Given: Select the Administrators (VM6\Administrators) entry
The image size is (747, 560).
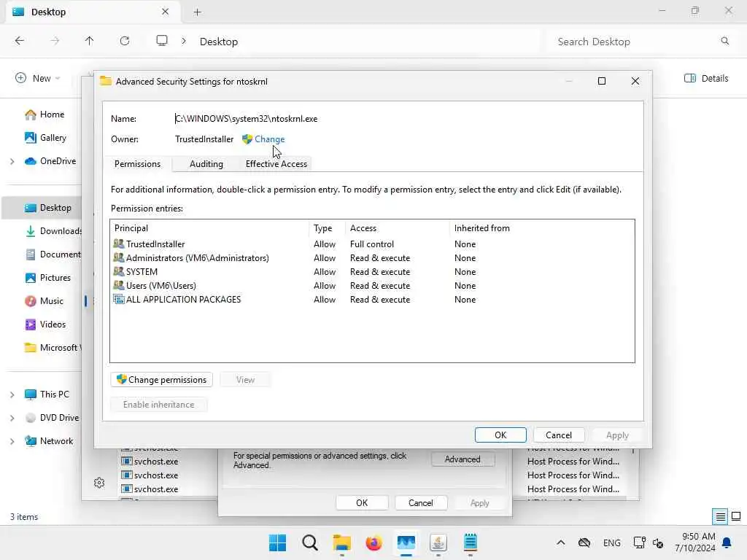Looking at the screenshot, I should [x=371, y=257].
